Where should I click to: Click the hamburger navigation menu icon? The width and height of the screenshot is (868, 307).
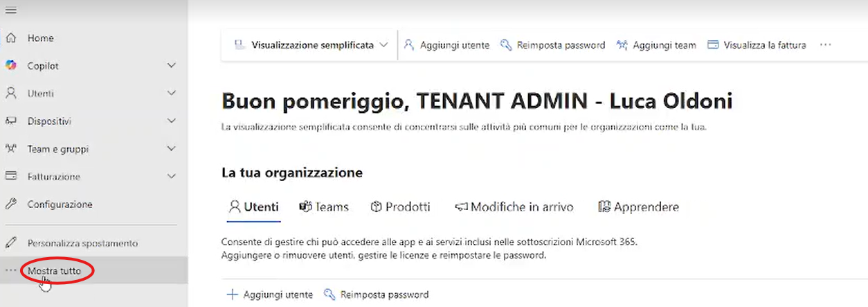[11, 10]
